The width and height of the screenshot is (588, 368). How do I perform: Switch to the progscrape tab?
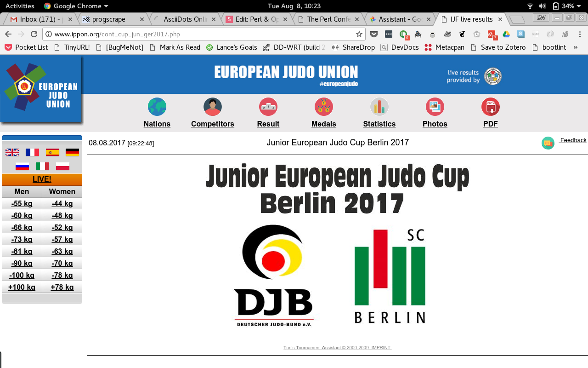[x=113, y=19]
